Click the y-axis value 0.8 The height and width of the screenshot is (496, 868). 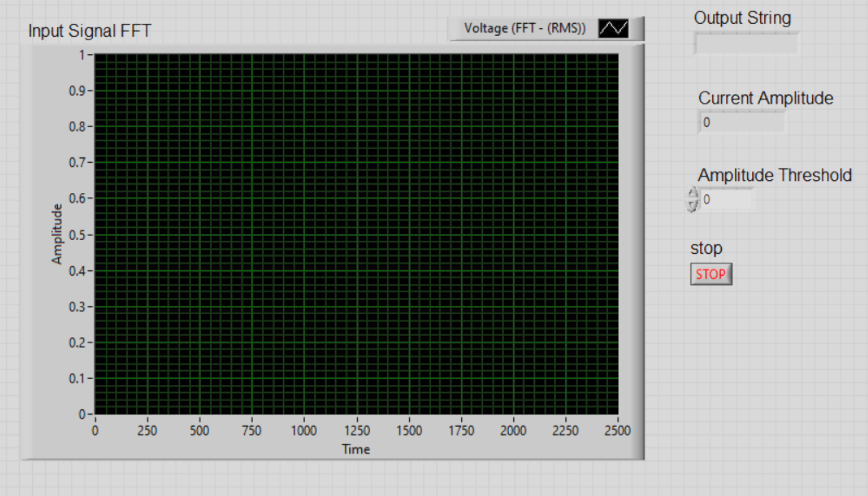(x=77, y=126)
